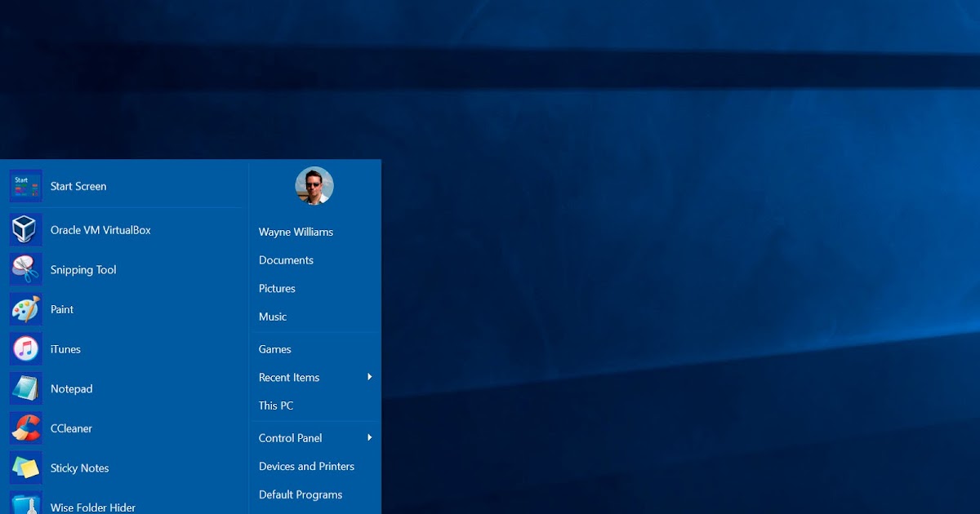The height and width of the screenshot is (514, 980).
Task: Open This PC
Action: tap(275, 405)
